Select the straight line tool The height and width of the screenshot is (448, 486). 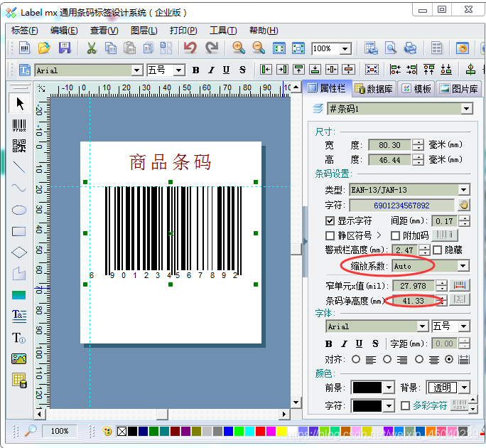pos(19,167)
